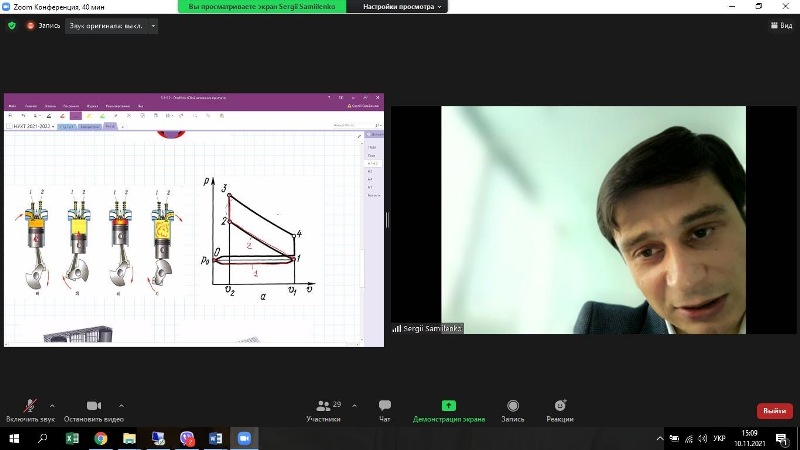Open Настройки просмотра view options dropdown
The height and width of the screenshot is (450, 800).
[402, 7]
